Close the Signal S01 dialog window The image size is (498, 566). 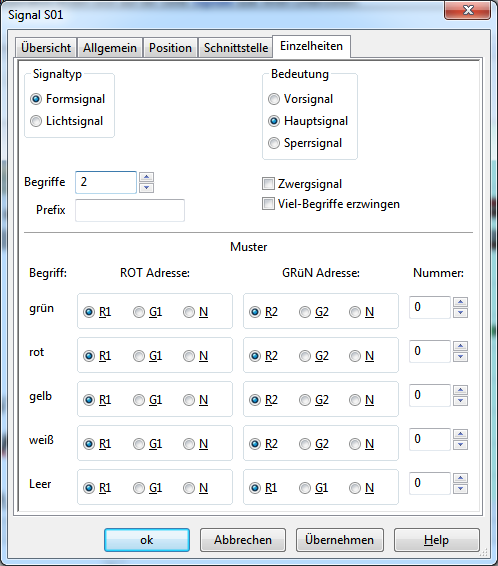pos(468,10)
